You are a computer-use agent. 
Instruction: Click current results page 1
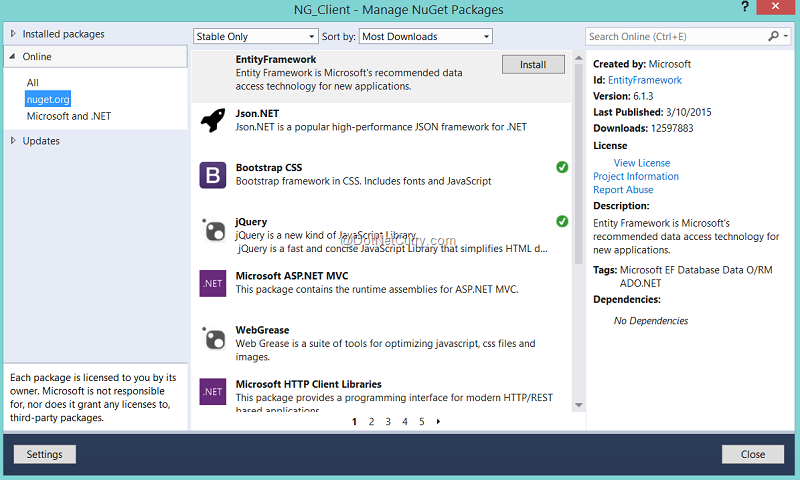coord(355,421)
